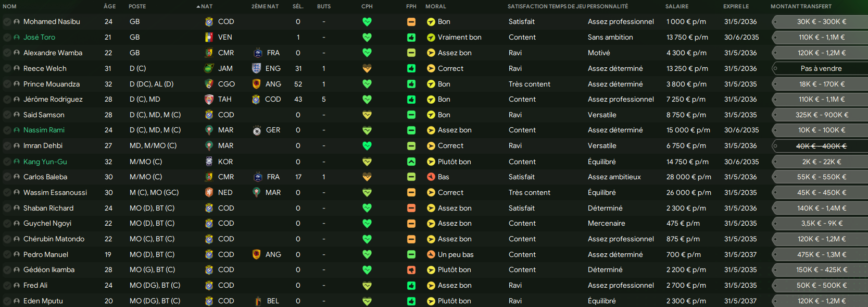Image resolution: width=868 pixels, height=307 pixels.
Task: Click the match sharpness icon for Gédéon Ikamba
Action: click(x=411, y=270)
